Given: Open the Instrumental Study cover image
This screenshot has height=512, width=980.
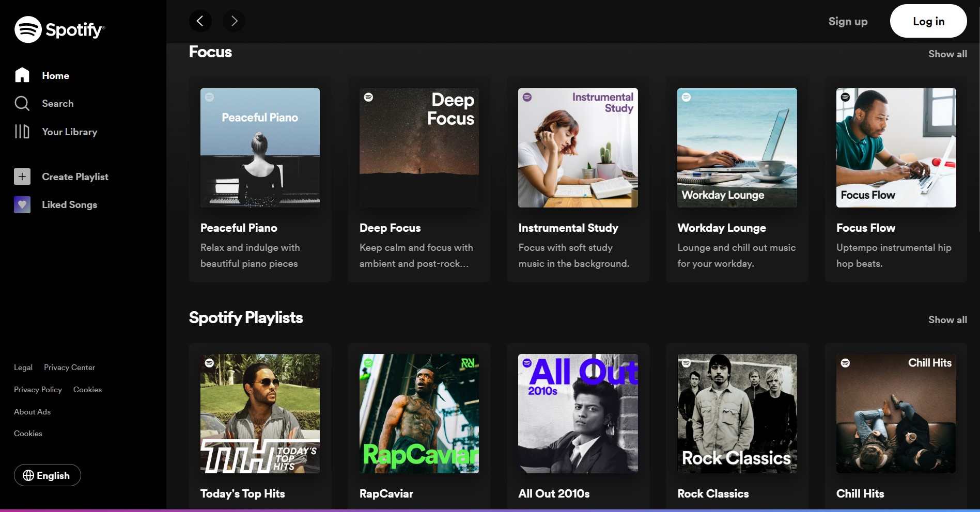Looking at the screenshot, I should click(578, 148).
